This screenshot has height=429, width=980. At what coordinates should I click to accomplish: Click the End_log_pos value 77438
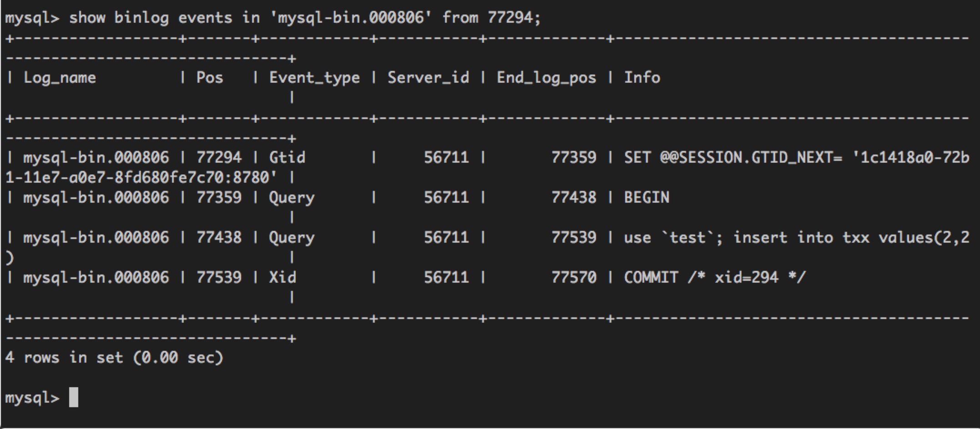pos(574,198)
